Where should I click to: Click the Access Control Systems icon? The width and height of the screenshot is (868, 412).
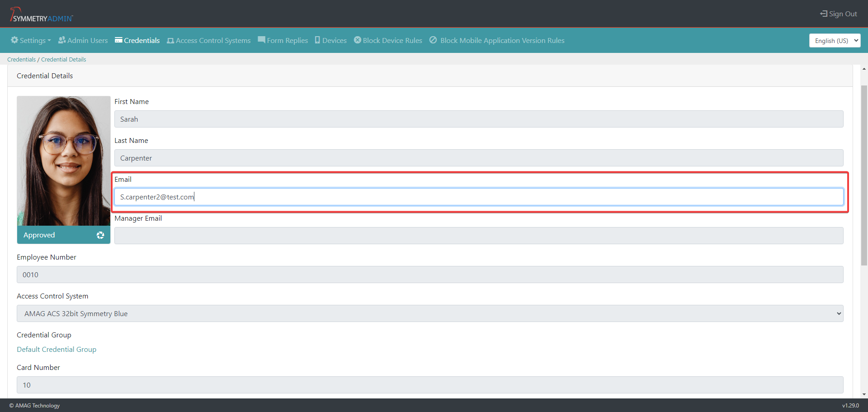[x=170, y=40]
